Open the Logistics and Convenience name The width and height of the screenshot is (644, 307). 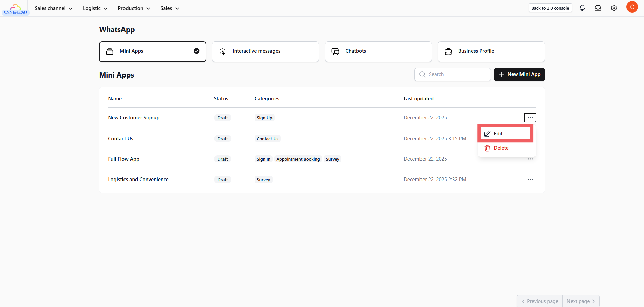click(x=138, y=180)
